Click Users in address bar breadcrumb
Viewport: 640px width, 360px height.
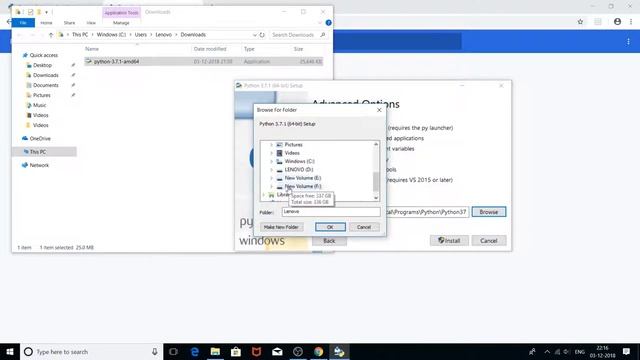(x=141, y=35)
